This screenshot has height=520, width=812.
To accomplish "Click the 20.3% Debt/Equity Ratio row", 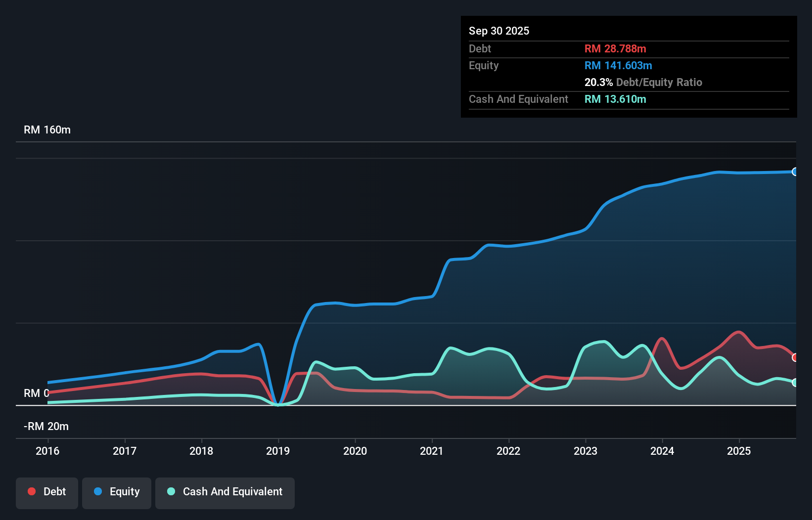I will tap(643, 82).
